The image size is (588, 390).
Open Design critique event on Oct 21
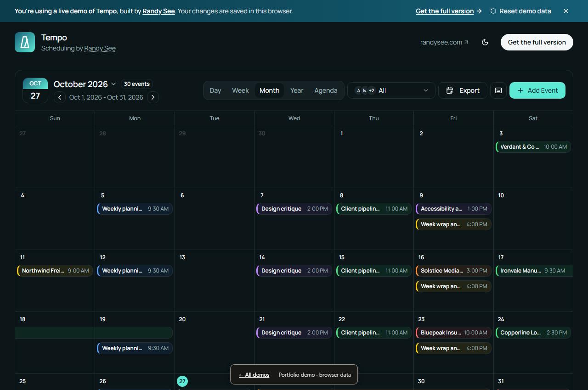tap(294, 333)
